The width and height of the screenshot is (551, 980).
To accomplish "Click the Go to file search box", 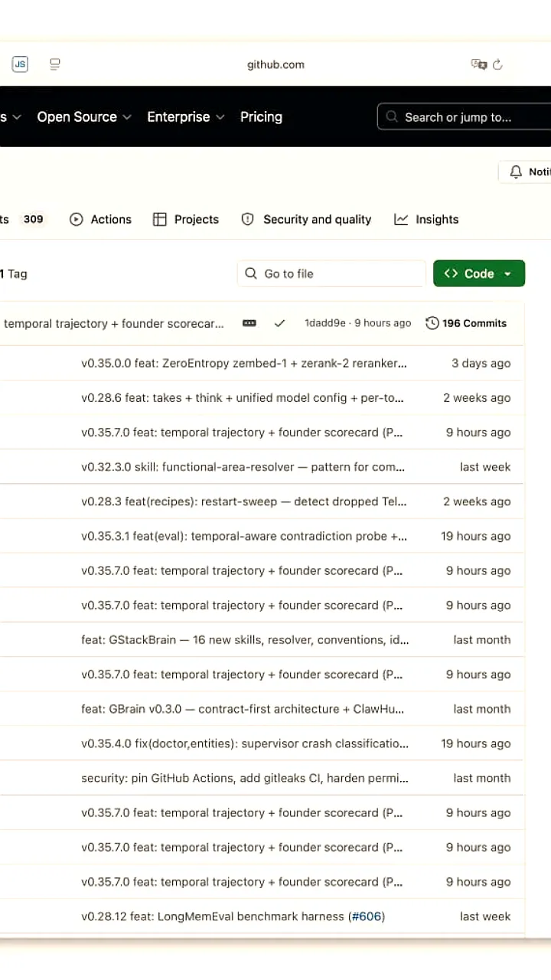I will [331, 273].
